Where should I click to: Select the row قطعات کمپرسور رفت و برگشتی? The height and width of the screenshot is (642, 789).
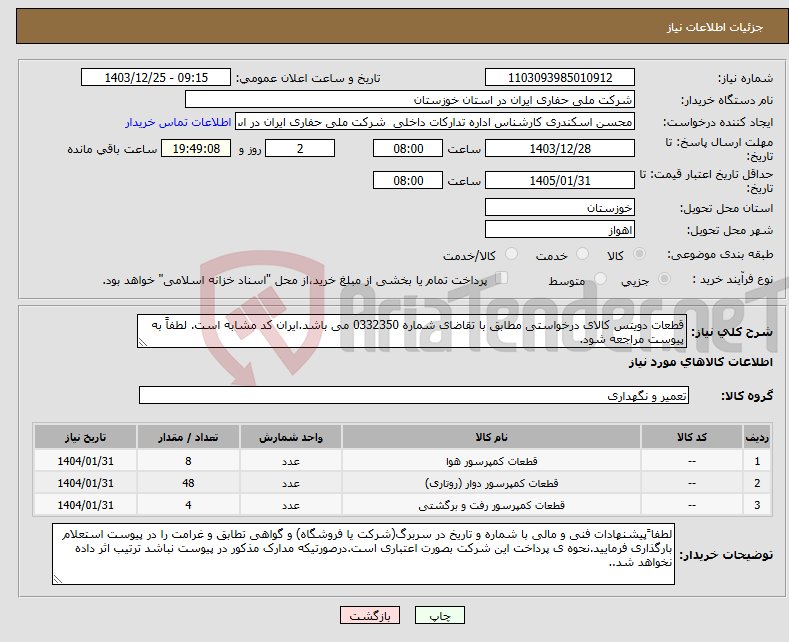click(402, 505)
